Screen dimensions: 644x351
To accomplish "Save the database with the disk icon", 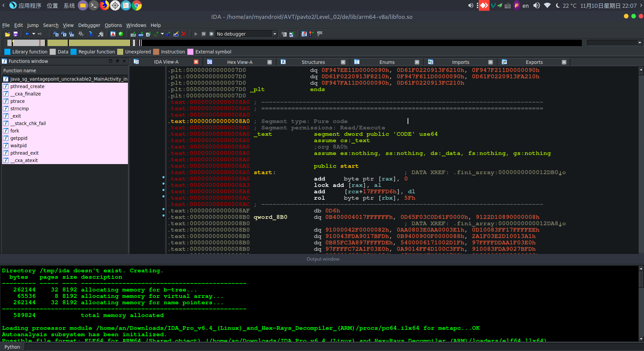I will click(15, 34).
